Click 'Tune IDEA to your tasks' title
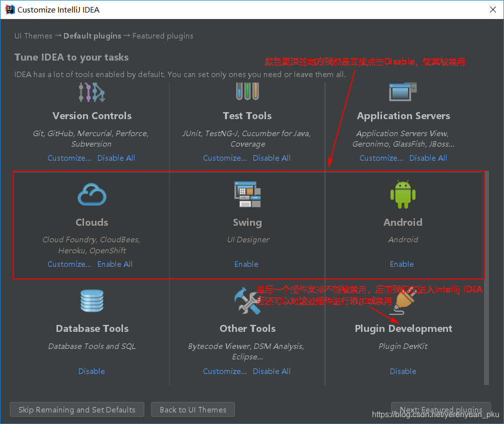This screenshot has width=504, height=424. tap(71, 57)
